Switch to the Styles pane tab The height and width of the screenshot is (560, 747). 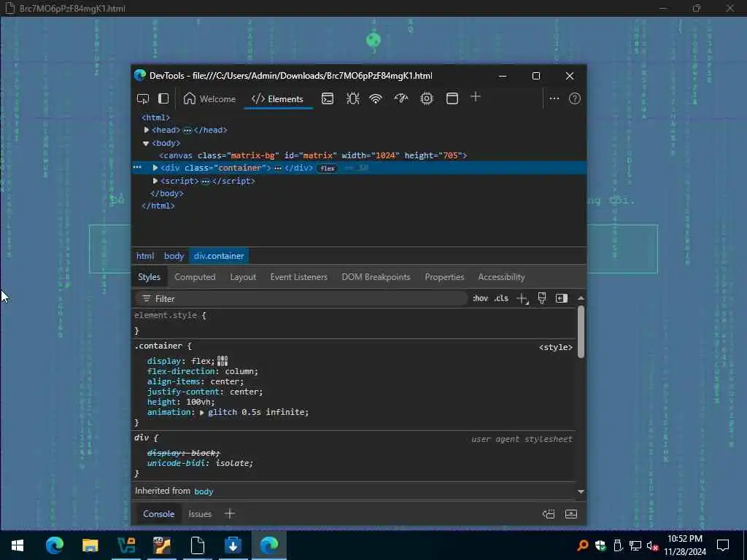[149, 276]
